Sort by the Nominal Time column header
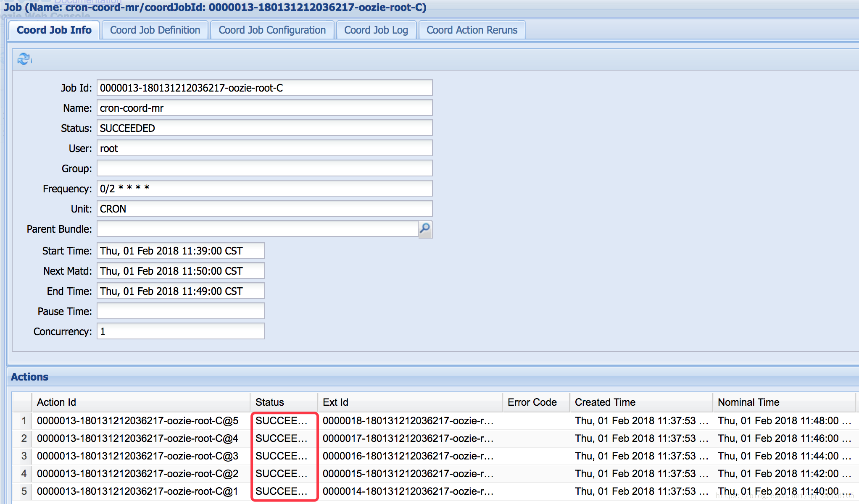Image resolution: width=859 pixels, height=504 pixels. tap(784, 402)
